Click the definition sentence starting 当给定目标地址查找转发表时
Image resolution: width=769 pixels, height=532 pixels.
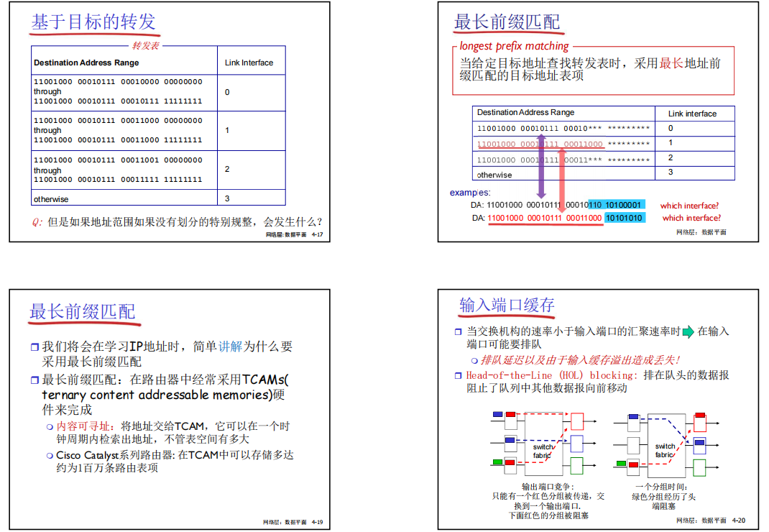[590, 69]
